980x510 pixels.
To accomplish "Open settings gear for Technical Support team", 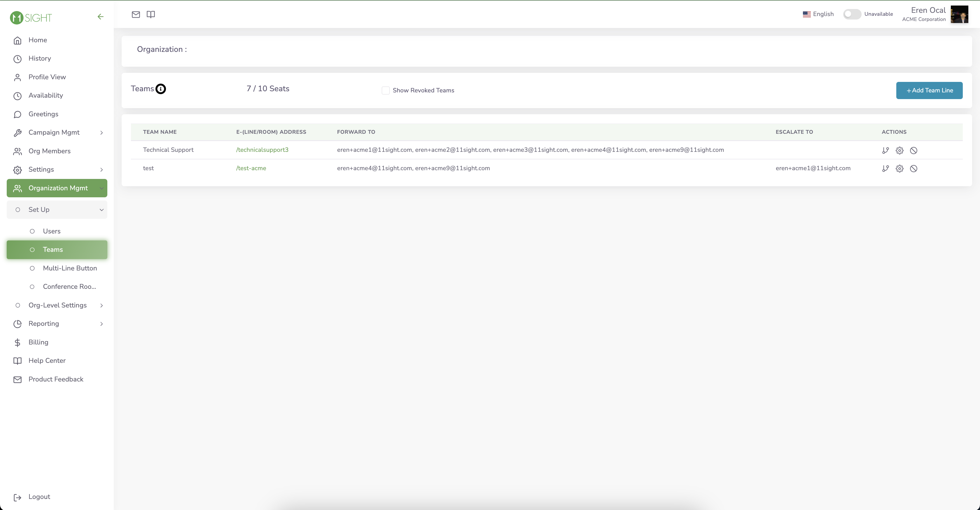I will (x=899, y=150).
